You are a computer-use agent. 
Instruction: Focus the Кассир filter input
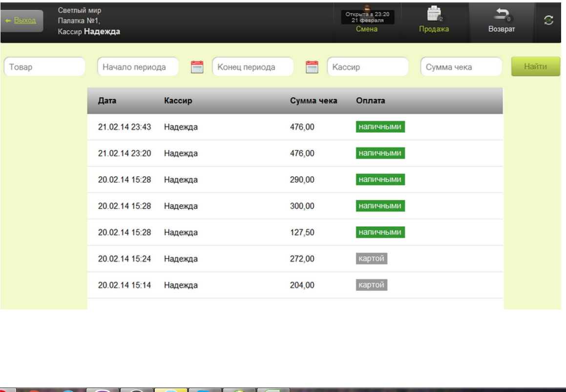pos(367,67)
